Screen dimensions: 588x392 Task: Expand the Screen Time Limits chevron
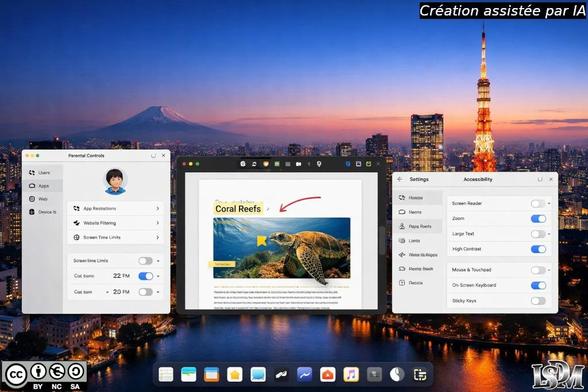(158, 237)
